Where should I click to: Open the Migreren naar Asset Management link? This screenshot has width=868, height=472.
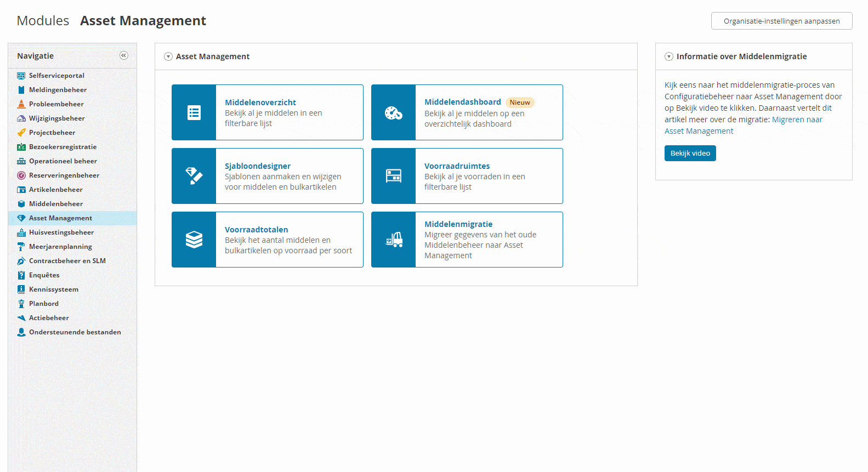tap(744, 125)
